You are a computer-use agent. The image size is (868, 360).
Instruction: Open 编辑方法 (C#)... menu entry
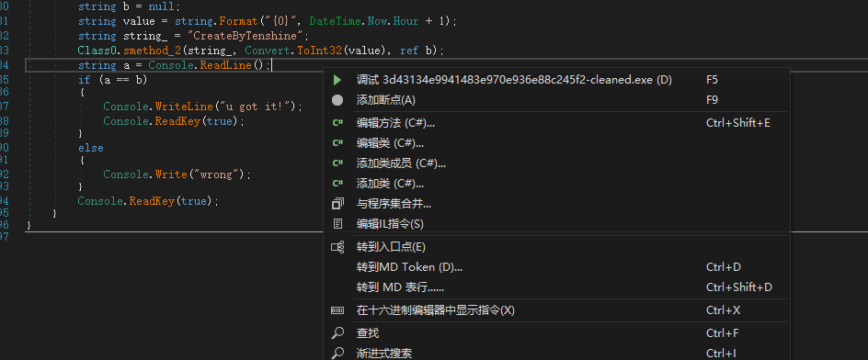coord(556,123)
